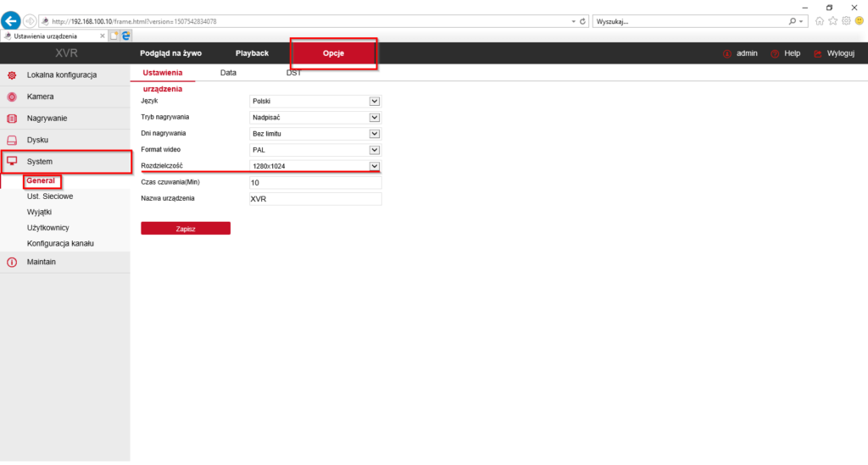Viewport: 868px width, 465px height.
Task: Refresh the page using the reload icon
Action: point(583,21)
